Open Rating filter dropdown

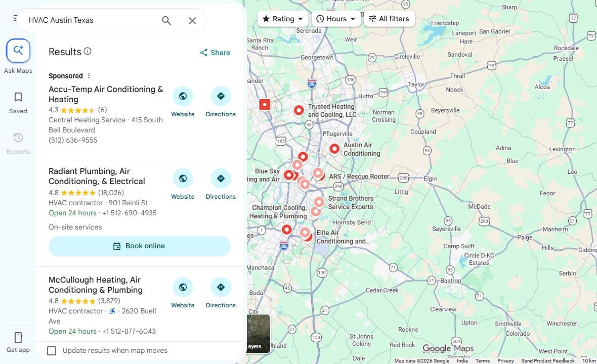pos(282,19)
